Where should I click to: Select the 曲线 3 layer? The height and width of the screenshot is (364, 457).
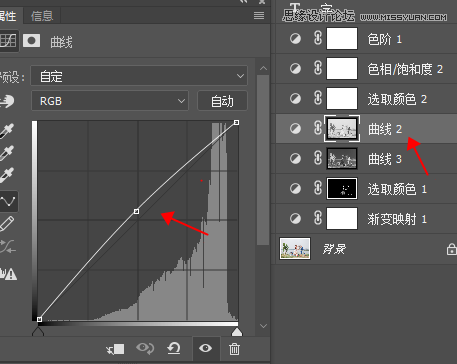pyautogui.click(x=366, y=159)
